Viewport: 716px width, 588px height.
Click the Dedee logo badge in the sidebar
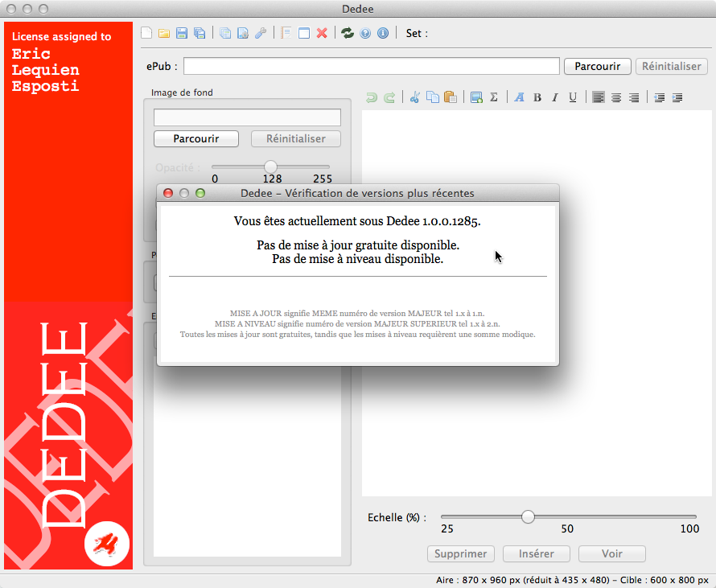click(x=107, y=544)
